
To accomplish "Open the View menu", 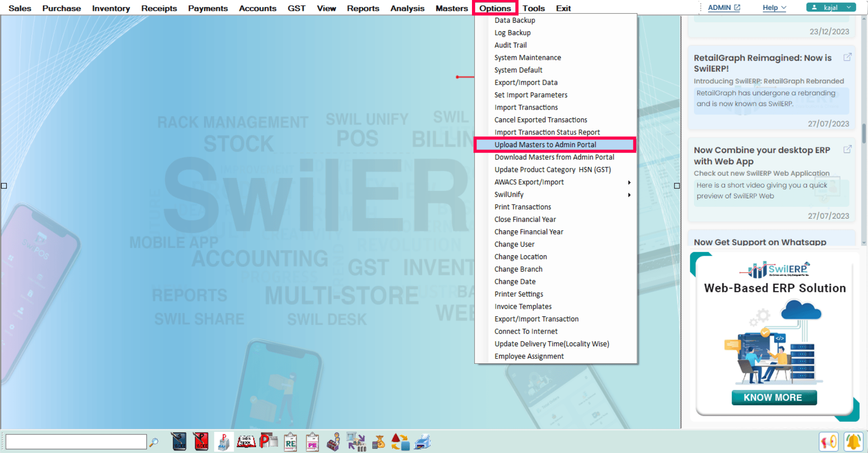I will click(x=326, y=8).
